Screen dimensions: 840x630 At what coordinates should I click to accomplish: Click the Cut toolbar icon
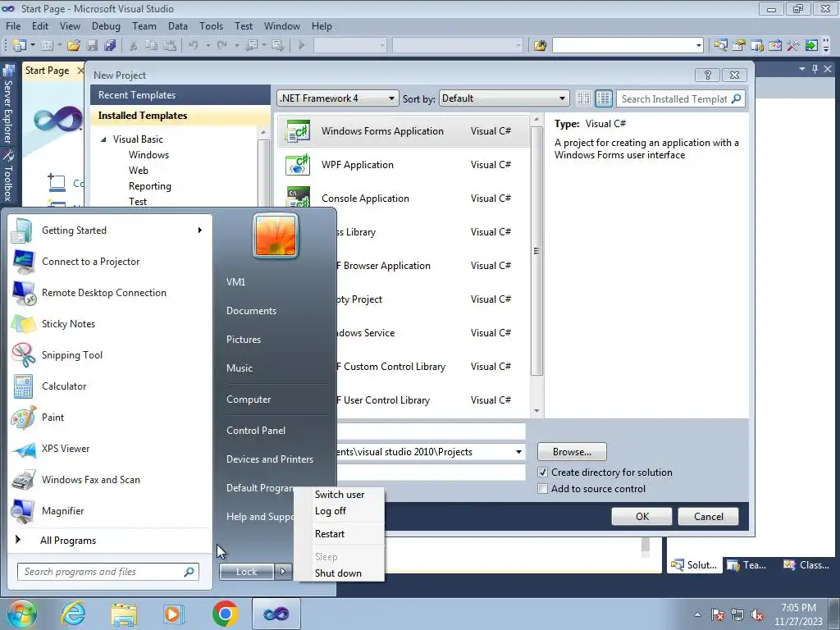(134, 46)
